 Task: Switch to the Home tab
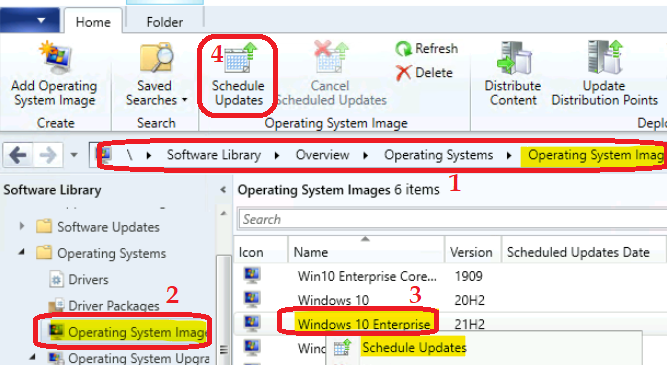tap(93, 21)
